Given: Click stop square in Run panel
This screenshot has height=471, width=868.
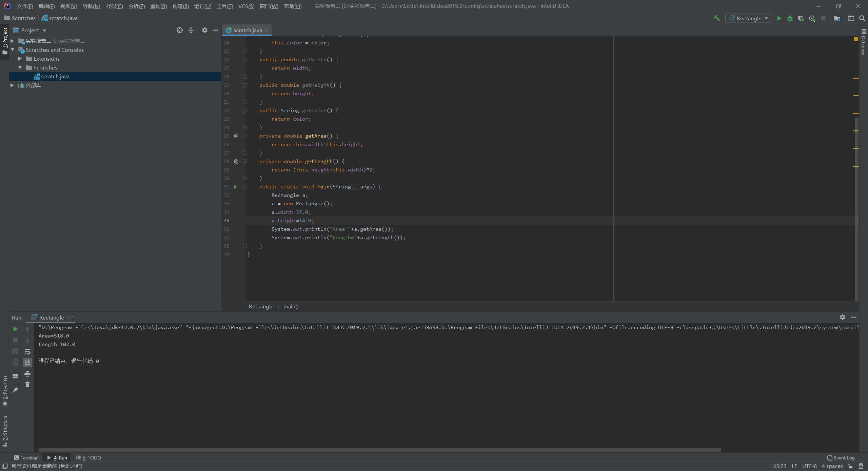Looking at the screenshot, I should coord(15,340).
